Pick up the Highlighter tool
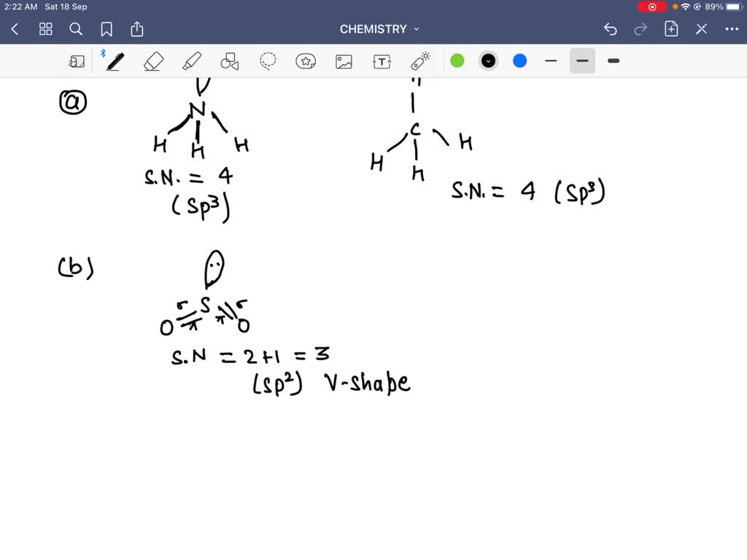 pyautogui.click(x=191, y=61)
